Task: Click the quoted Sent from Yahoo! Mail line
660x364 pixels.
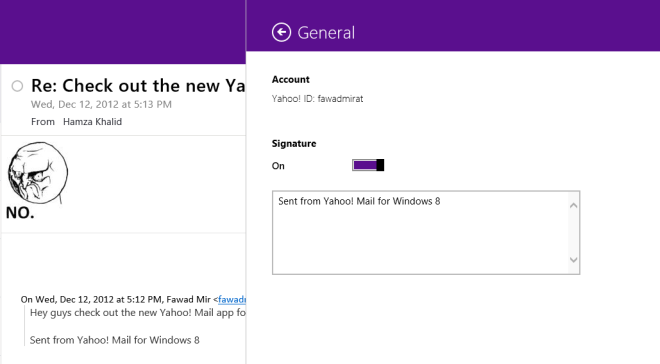Action: click(114, 340)
